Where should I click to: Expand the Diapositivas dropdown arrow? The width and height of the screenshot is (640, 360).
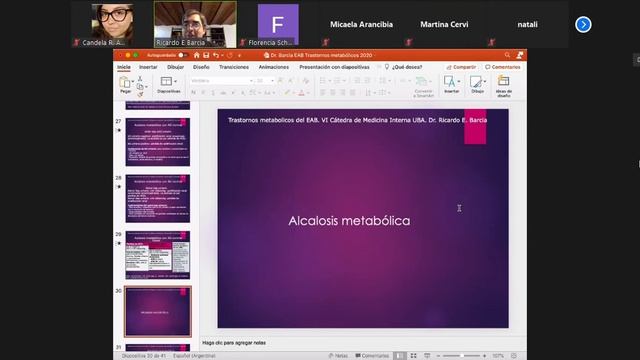[x=175, y=82]
